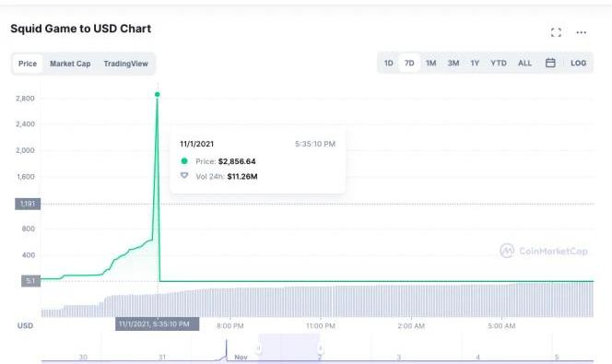612x364 pixels.
Task: Click the right handle of the range selector
Action: click(320, 348)
